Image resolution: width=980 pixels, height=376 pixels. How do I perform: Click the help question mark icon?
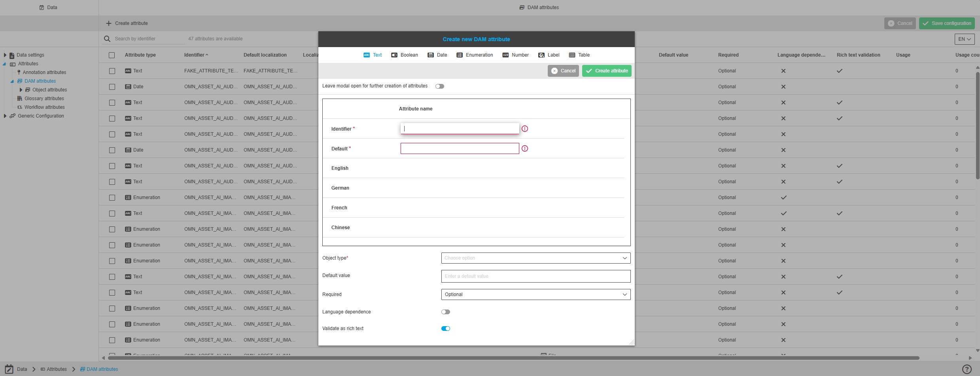coord(967,369)
